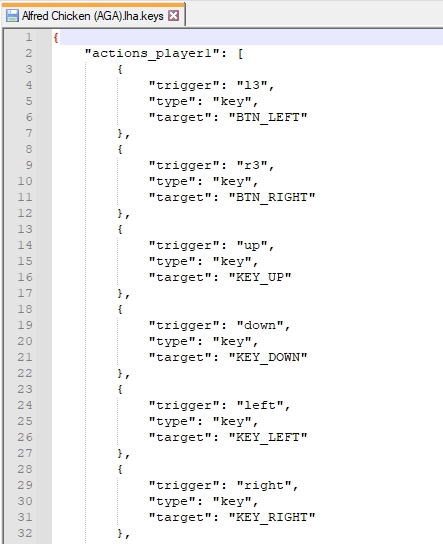
Task: Click the "KEY_LEFT" target value
Action: [268, 437]
